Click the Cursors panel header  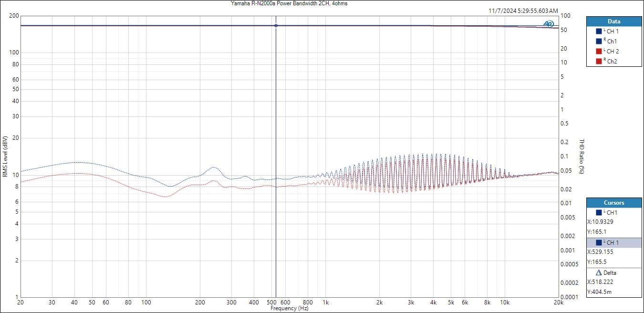[x=613, y=203]
